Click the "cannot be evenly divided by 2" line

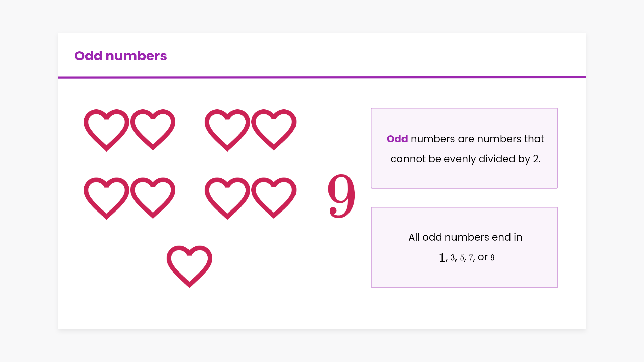point(465,159)
